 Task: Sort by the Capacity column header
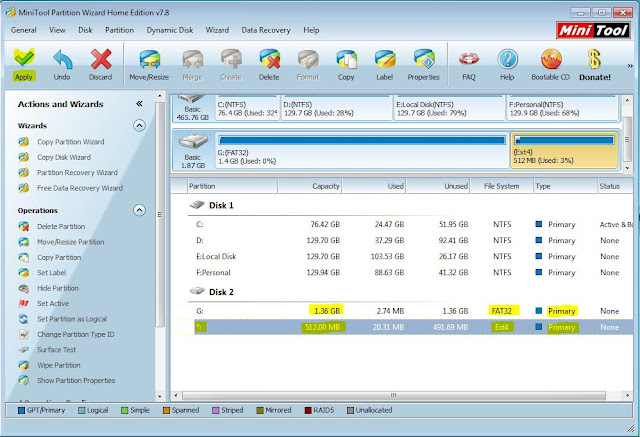(x=310, y=186)
